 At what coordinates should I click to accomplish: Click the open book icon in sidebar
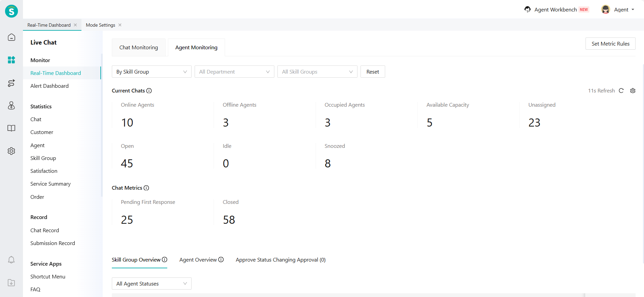[11, 128]
